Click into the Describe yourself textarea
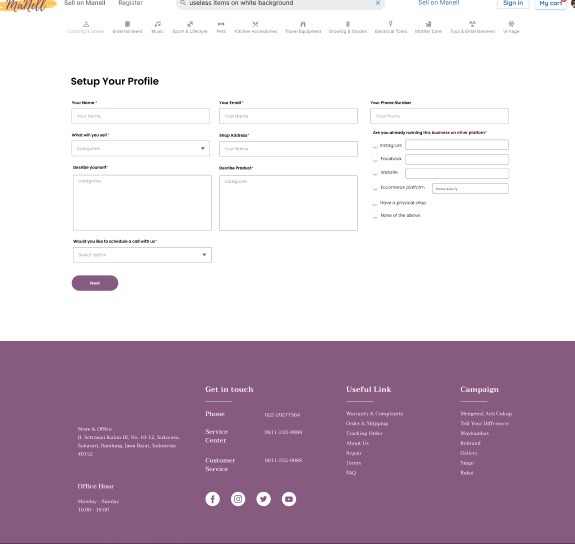 click(x=142, y=202)
